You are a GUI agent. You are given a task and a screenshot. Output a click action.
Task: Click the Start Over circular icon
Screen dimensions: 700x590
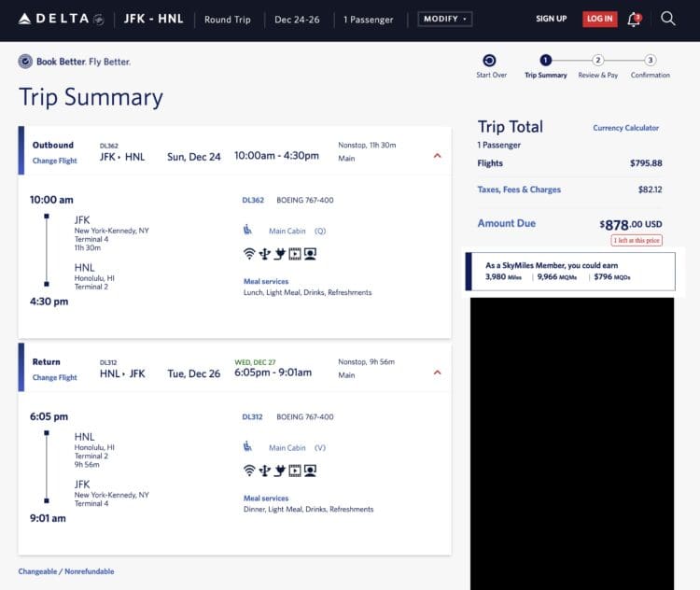click(489, 61)
